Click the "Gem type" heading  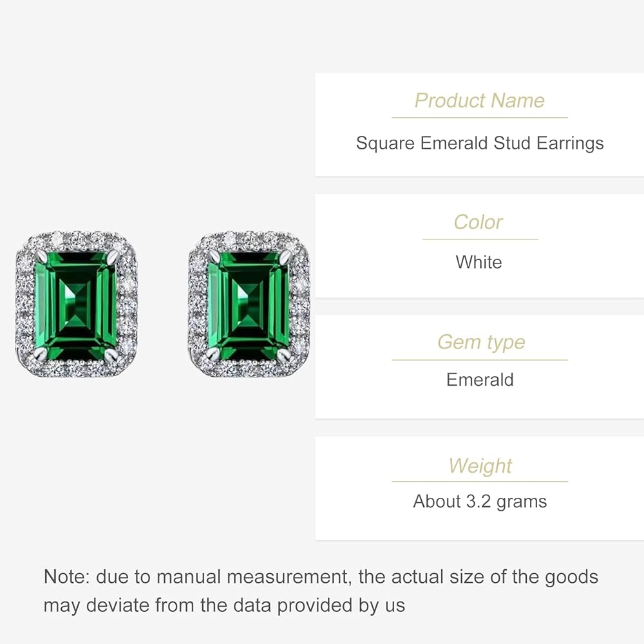(480, 342)
